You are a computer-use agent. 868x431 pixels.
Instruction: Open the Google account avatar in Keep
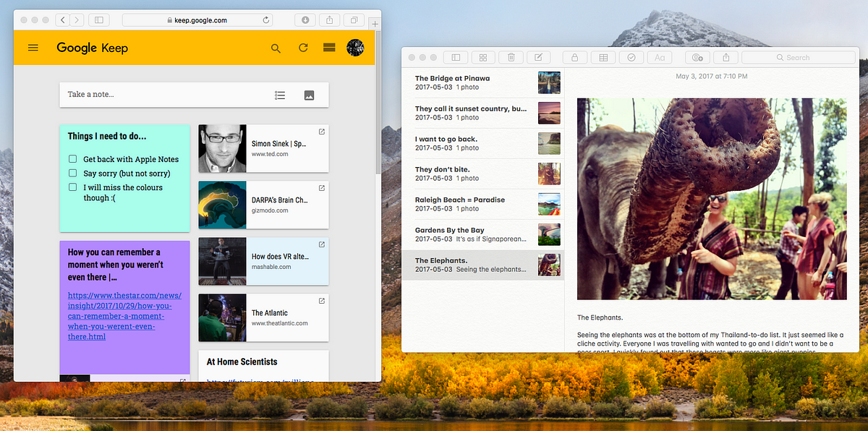355,48
